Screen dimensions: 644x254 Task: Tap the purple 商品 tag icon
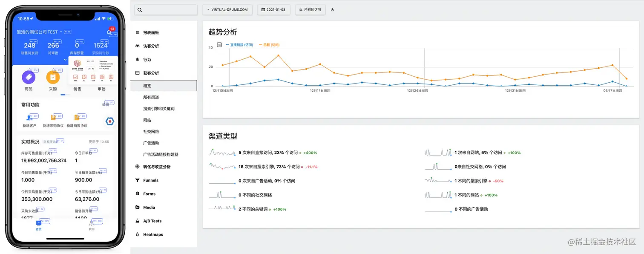click(x=29, y=77)
